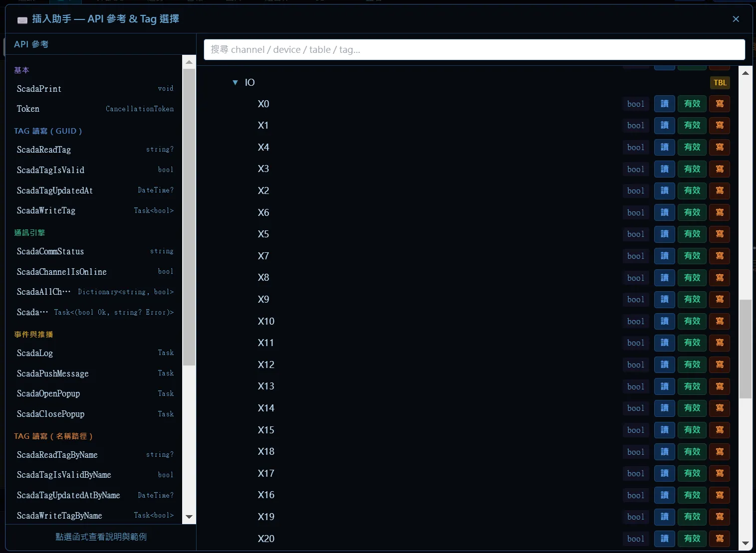Click the 寫 button for tag X14
756x553 pixels.
[x=719, y=408]
